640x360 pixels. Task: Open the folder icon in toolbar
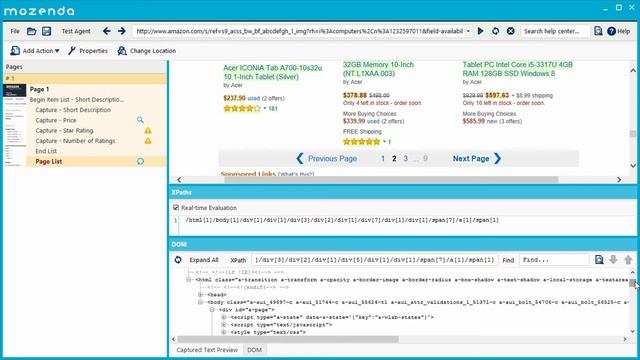tap(31, 31)
